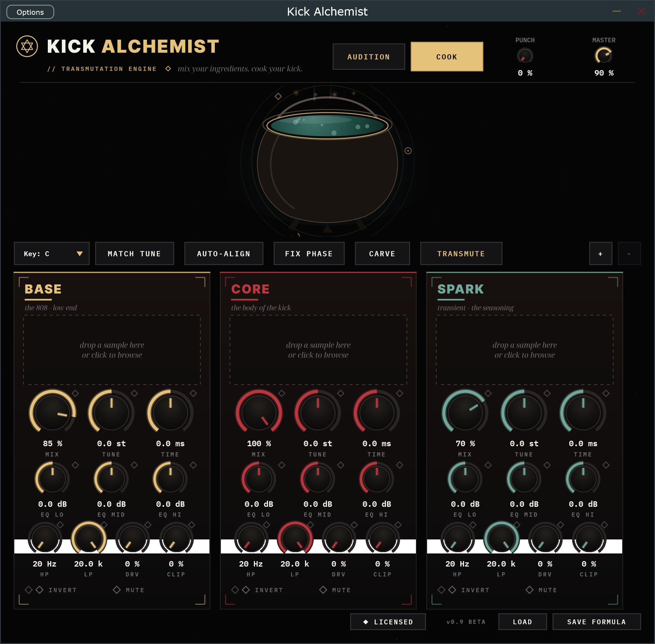
Task: Click diamond icon beside SPARK EQ MID knob
Action: pyautogui.click(x=547, y=465)
